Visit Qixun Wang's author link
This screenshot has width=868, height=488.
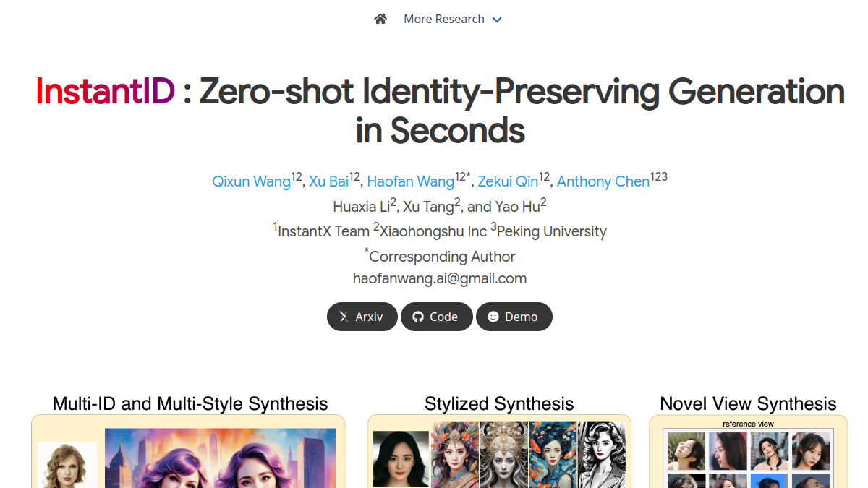coord(251,181)
